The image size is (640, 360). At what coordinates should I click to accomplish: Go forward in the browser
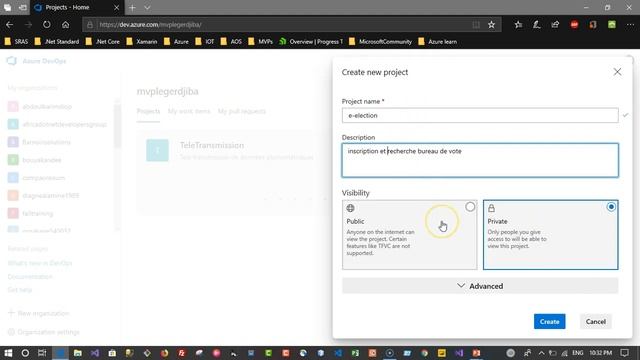tap(28, 25)
